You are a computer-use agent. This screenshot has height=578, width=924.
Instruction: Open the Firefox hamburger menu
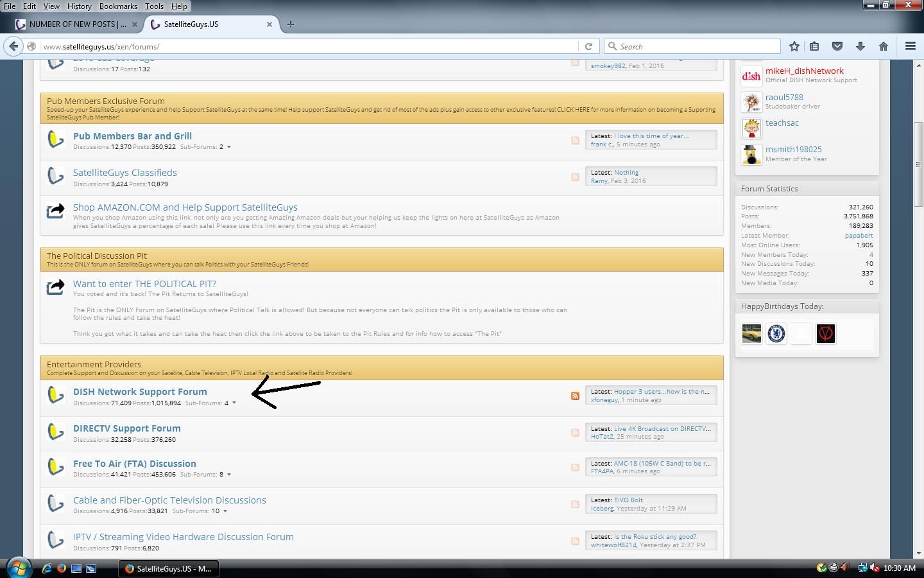click(910, 46)
